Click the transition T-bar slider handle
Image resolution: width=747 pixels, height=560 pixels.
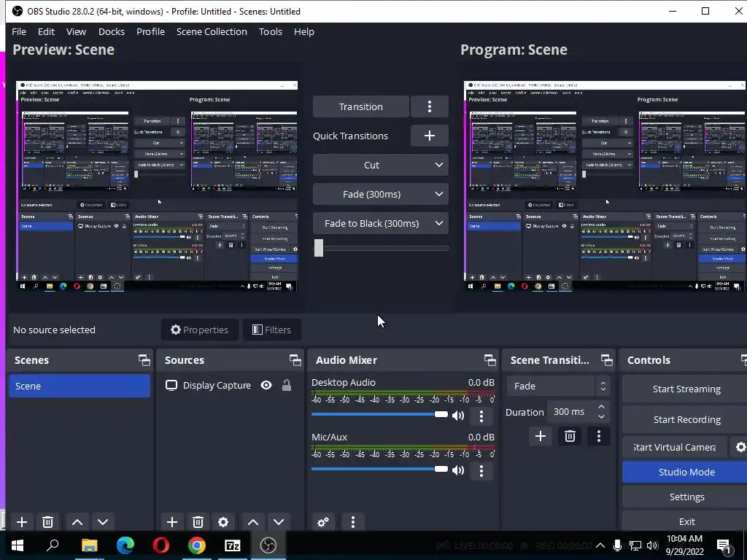point(319,248)
